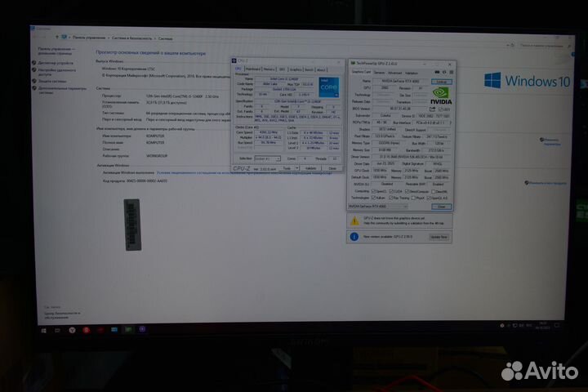Open the GPU-Z hamburger menu icon
This screenshot has height=392, width=588.
(x=451, y=72)
